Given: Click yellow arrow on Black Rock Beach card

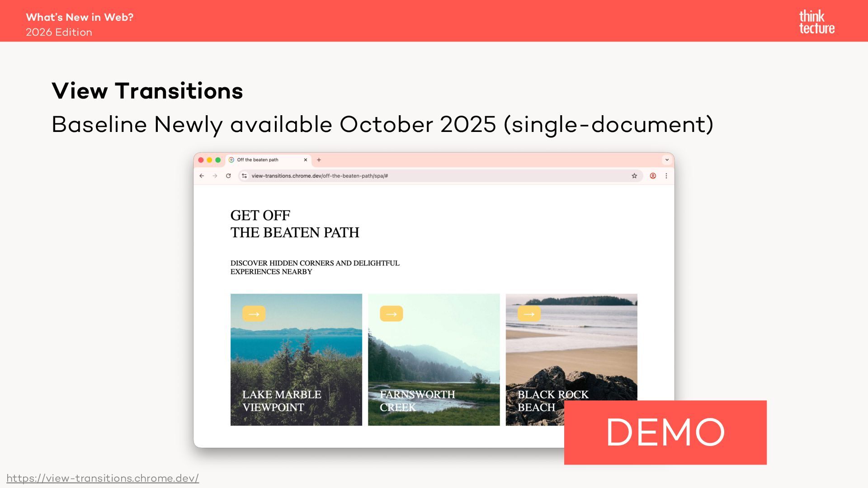Looking at the screenshot, I should (x=529, y=314).
